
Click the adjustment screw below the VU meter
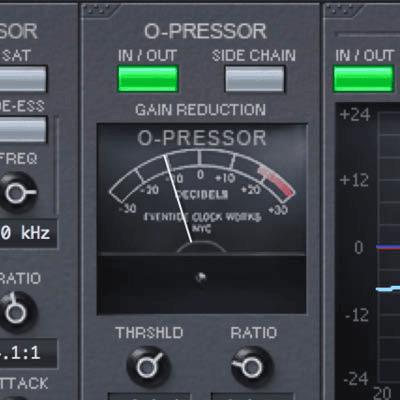click(x=201, y=277)
